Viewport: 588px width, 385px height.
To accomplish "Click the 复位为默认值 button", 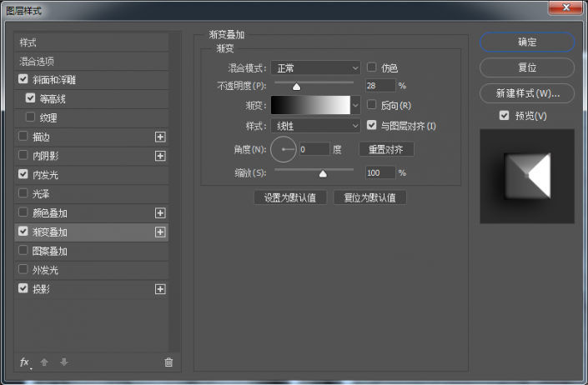I will pyautogui.click(x=369, y=197).
